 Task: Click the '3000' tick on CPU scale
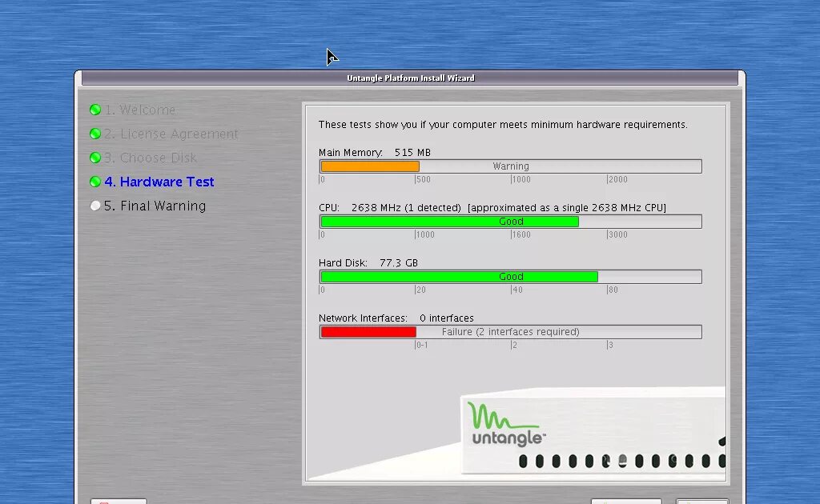(x=618, y=235)
